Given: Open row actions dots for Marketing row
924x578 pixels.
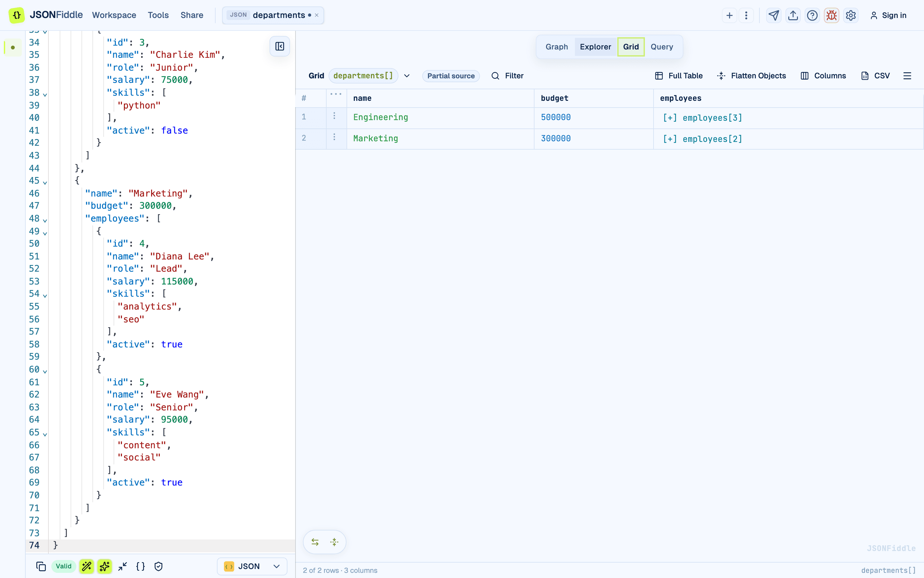Looking at the screenshot, I should point(335,137).
